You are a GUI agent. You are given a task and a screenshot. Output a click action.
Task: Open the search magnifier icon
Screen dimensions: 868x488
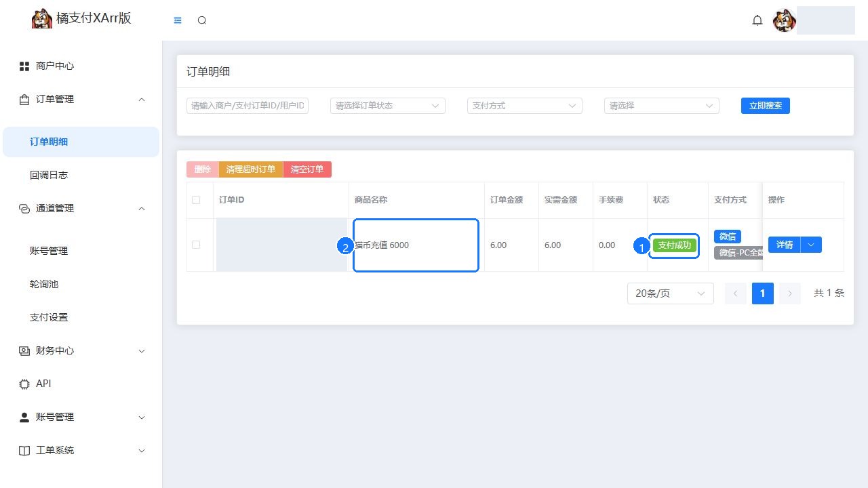coord(201,20)
